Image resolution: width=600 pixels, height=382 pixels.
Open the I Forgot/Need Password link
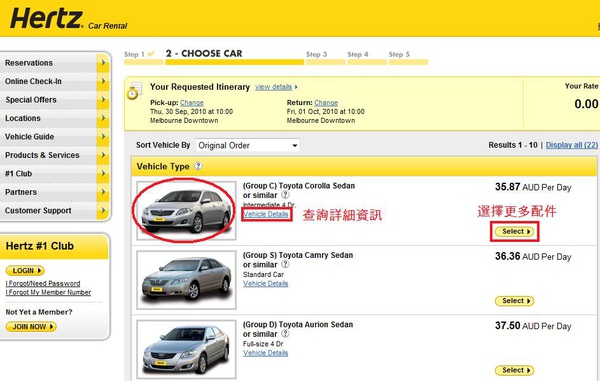point(43,283)
